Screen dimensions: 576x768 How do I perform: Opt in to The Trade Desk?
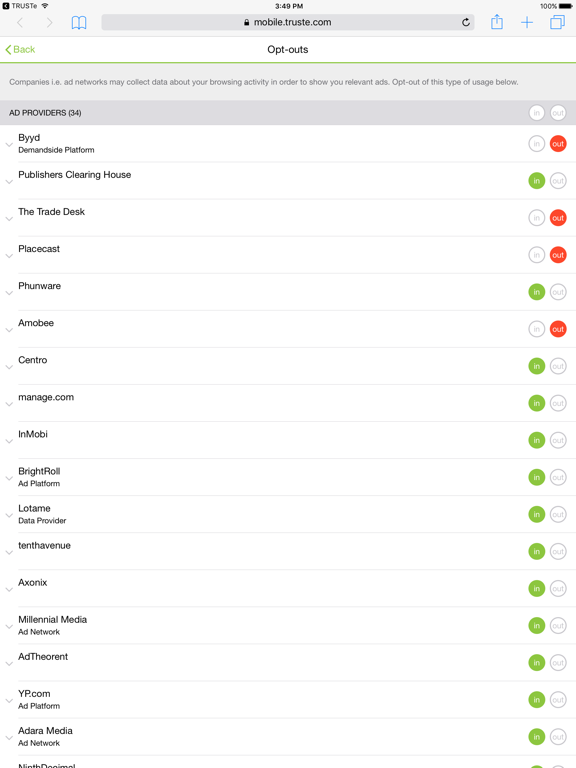pos(536,218)
